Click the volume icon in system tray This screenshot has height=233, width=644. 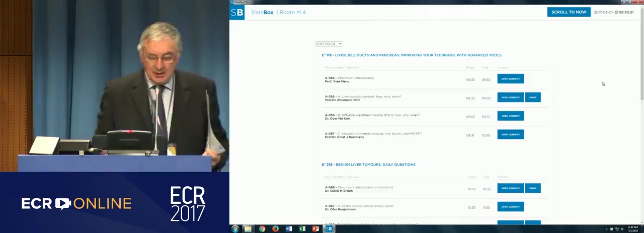point(623,229)
